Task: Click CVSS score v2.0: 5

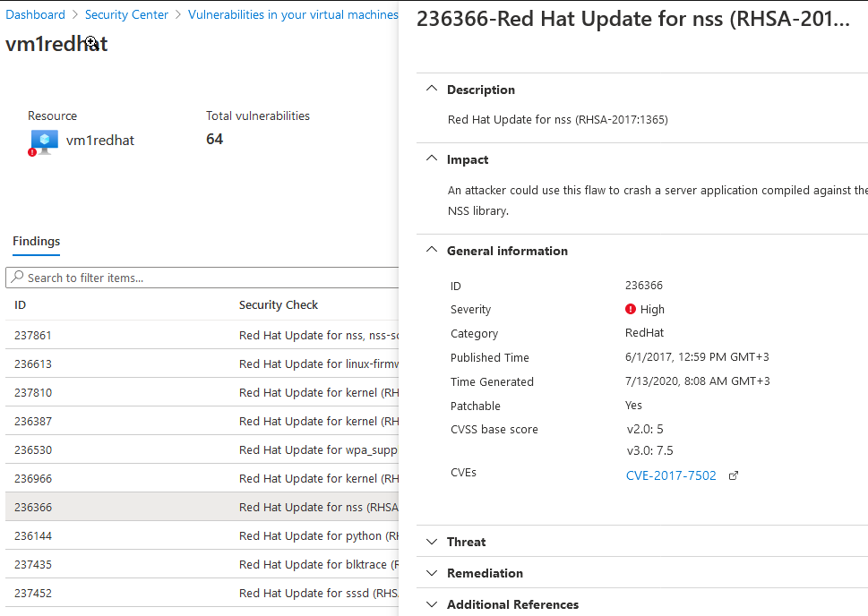Action: [x=645, y=429]
